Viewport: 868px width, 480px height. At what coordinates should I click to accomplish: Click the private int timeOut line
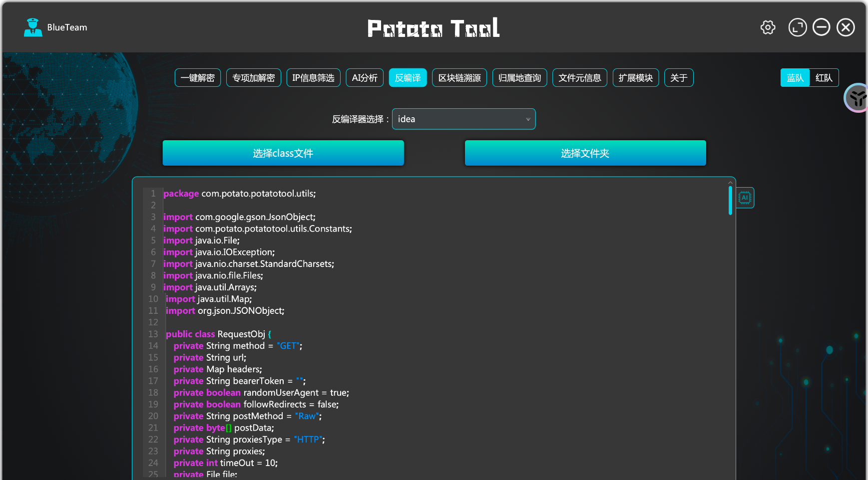(x=226, y=463)
